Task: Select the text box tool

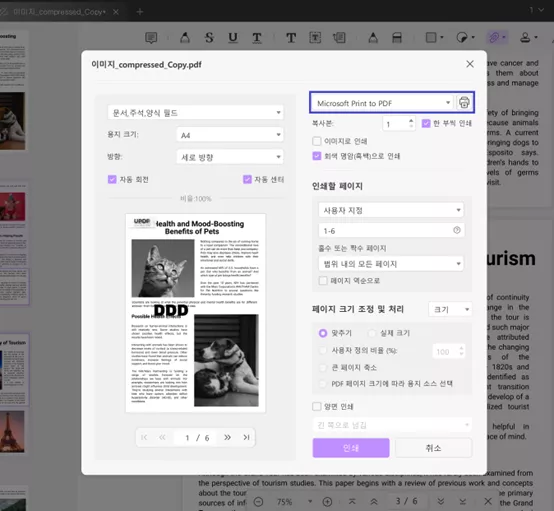Action: 315,37
